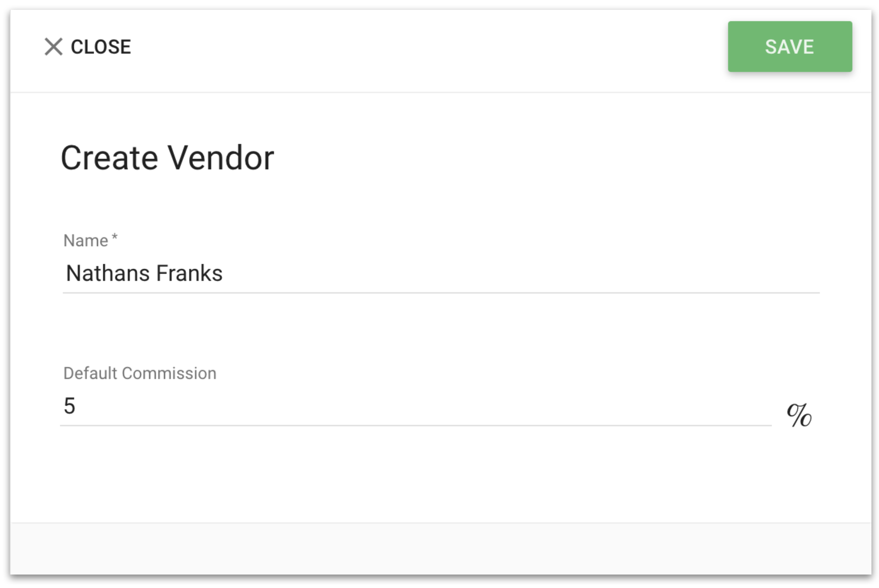
Task: Click the green SAVE button label
Action: [790, 47]
